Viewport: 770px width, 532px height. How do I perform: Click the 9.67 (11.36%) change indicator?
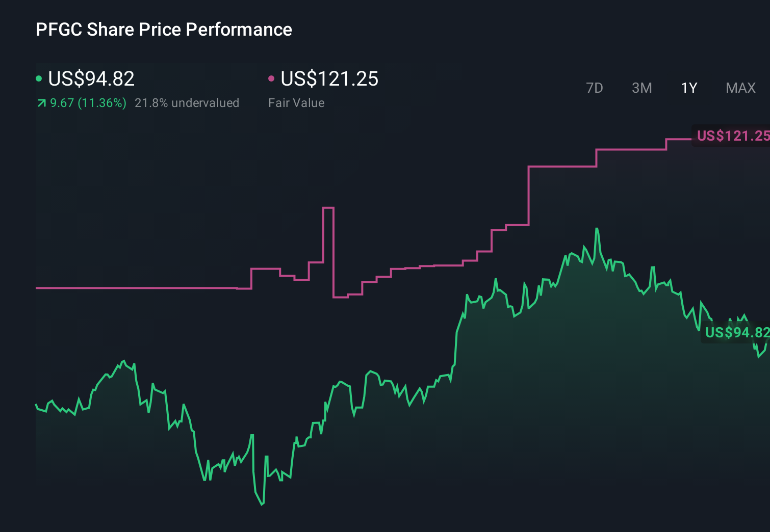pos(87,102)
